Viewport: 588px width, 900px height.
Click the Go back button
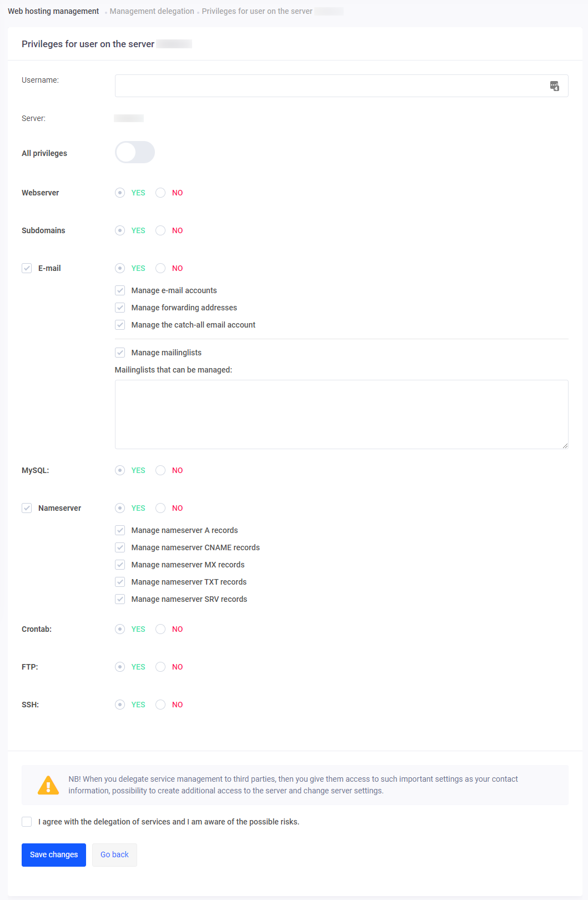pos(114,854)
